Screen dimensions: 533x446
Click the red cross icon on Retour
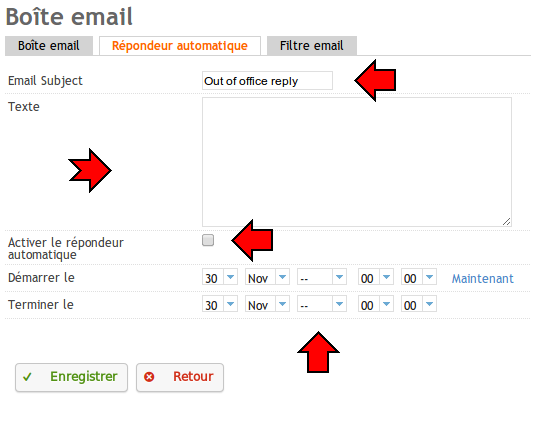[149, 377]
